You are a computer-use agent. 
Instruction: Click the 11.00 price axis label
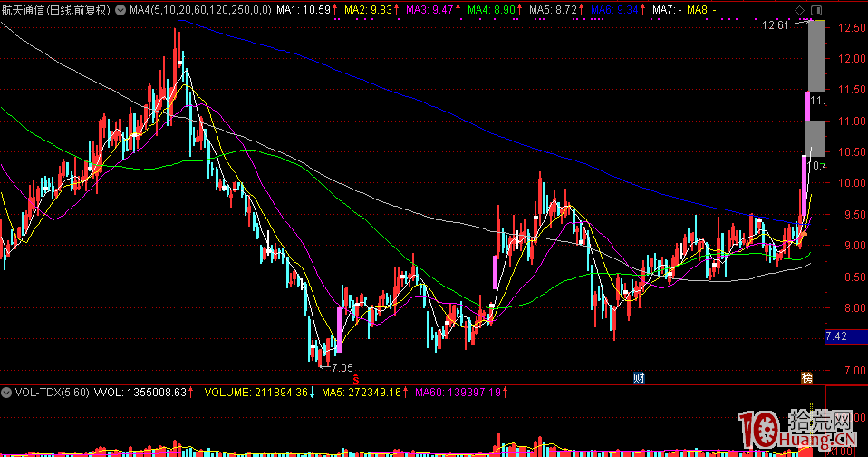click(x=852, y=122)
